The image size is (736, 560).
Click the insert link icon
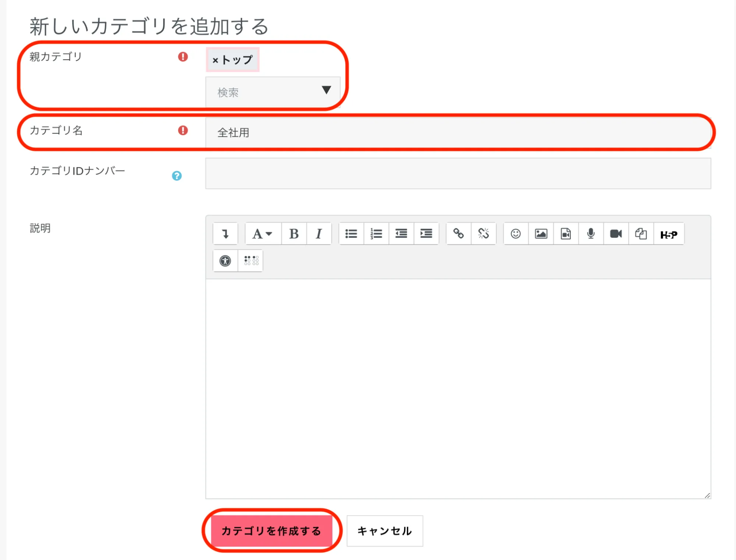pos(458,234)
